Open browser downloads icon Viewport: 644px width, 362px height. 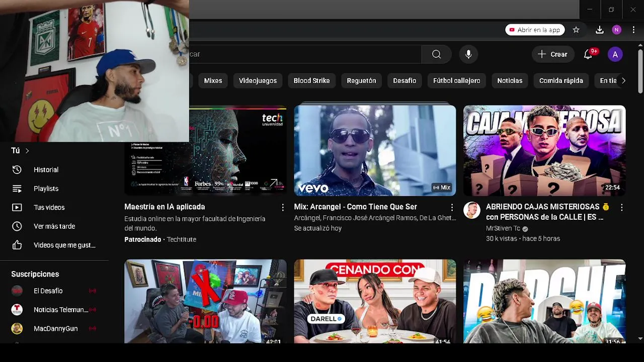tap(599, 30)
